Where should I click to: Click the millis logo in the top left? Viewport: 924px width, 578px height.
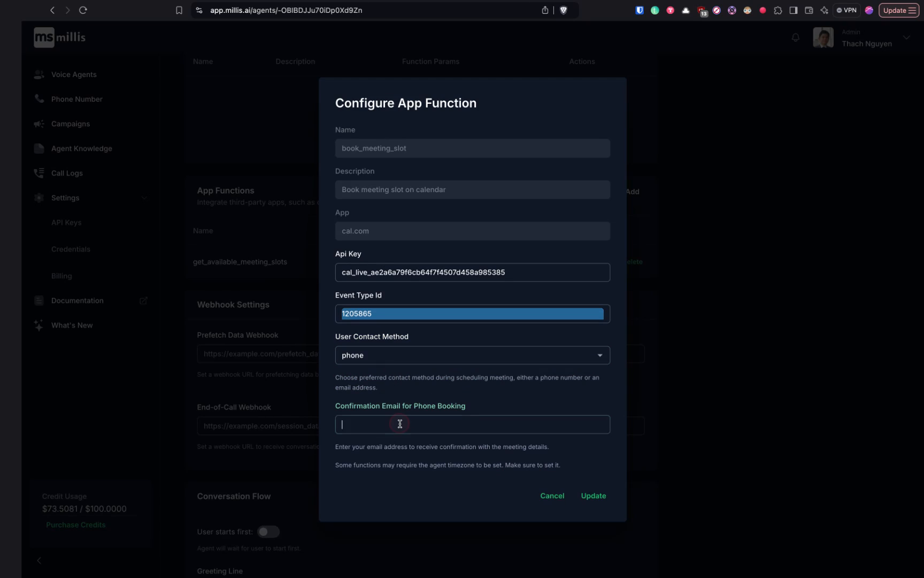pyautogui.click(x=59, y=37)
